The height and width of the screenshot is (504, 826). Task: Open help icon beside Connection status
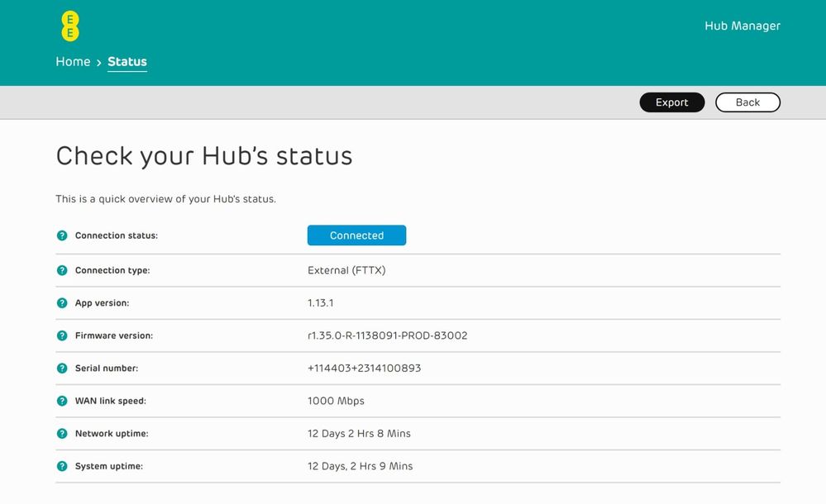pyautogui.click(x=61, y=235)
